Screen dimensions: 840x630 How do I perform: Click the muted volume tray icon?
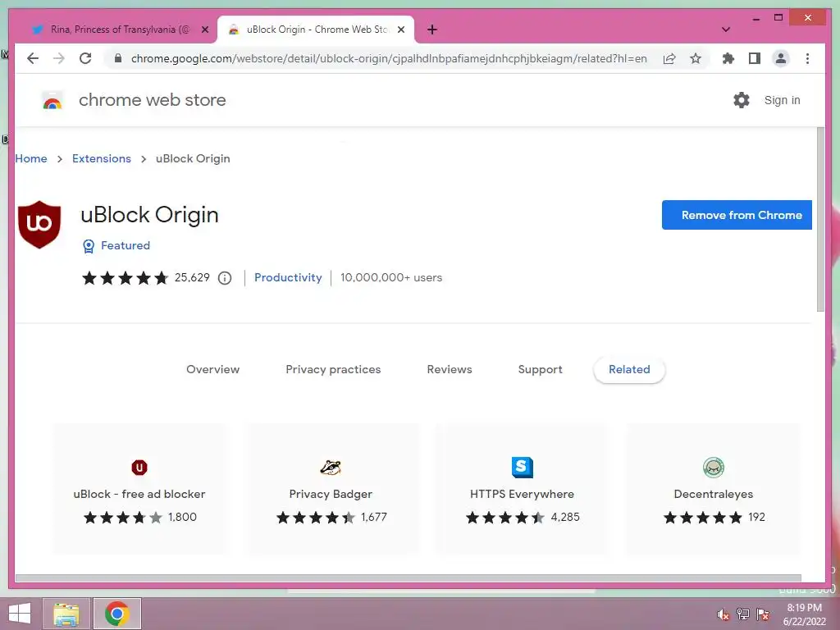pyautogui.click(x=723, y=614)
